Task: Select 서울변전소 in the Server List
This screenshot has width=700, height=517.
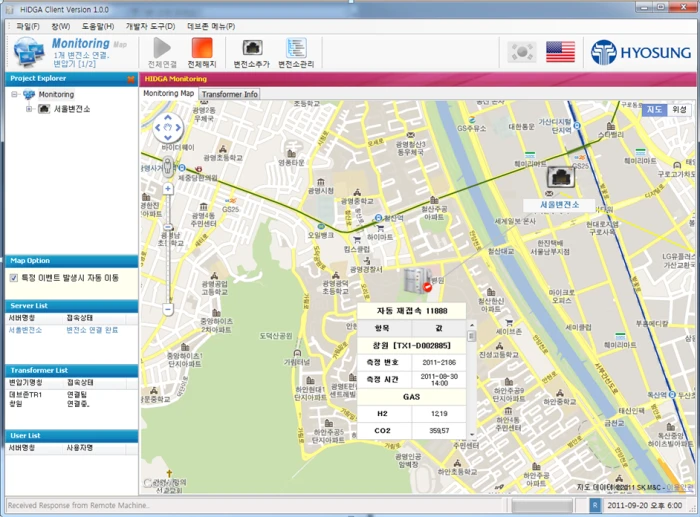Action: pos(25,330)
